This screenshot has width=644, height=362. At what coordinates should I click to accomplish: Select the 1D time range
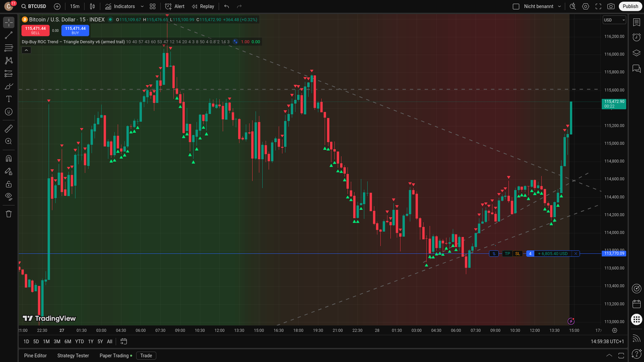26,342
